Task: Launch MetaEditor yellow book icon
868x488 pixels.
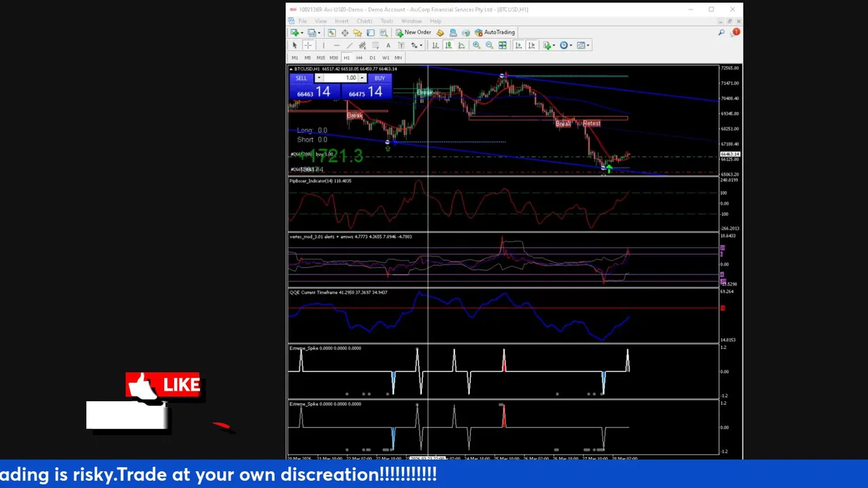Action: pos(440,33)
